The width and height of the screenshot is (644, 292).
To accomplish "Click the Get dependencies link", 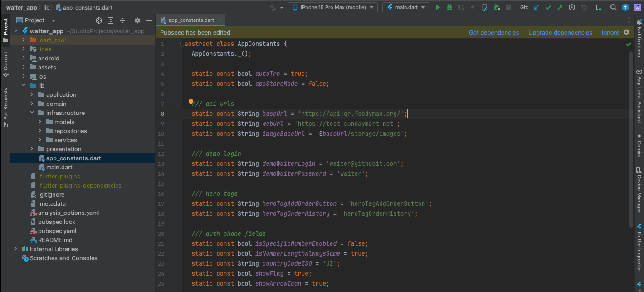I will click(493, 33).
